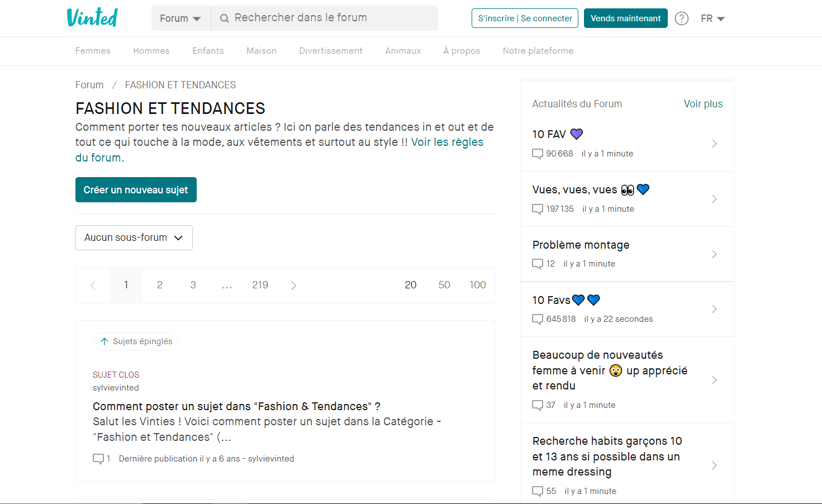Open the Enfants category menu
The width and height of the screenshot is (822, 504).
coord(208,51)
